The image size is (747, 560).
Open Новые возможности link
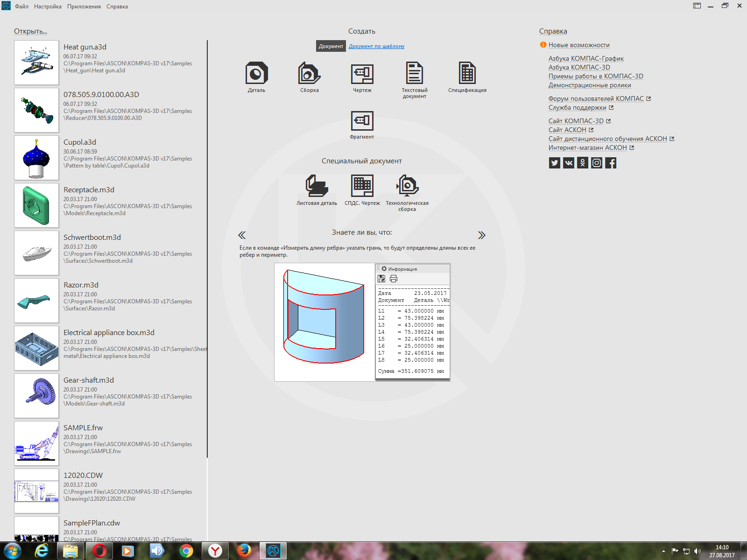click(x=579, y=45)
